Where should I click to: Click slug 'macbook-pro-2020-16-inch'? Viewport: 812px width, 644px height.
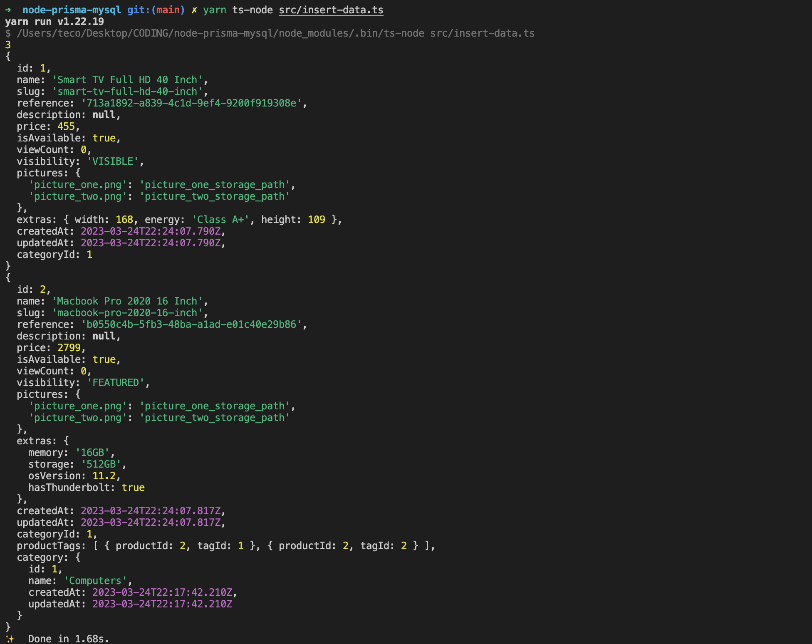pyautogui.click(x=127, y=313)
